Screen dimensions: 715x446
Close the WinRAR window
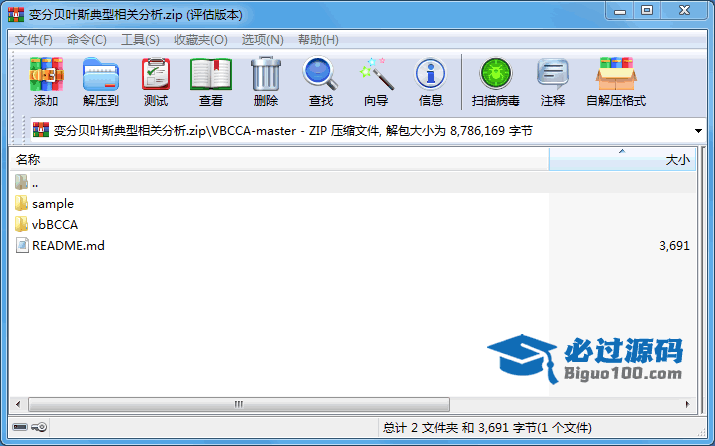click(684, 11)
